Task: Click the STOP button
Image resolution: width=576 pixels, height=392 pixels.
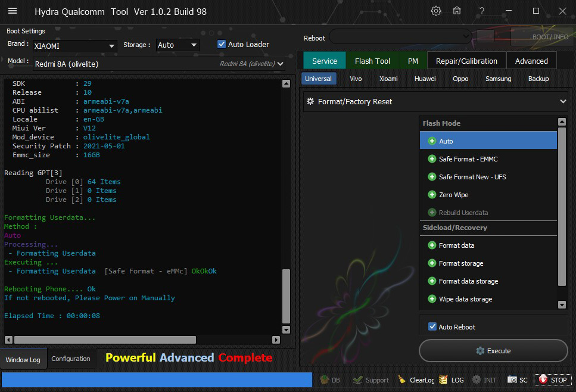Action: pyautogui.click(x=553, y=379)
